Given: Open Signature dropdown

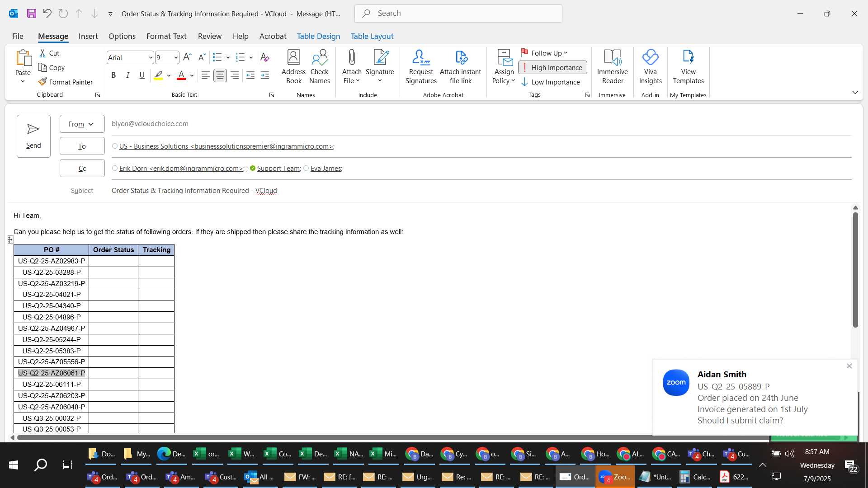Looking at the screenshot, I should click(380, 66).
